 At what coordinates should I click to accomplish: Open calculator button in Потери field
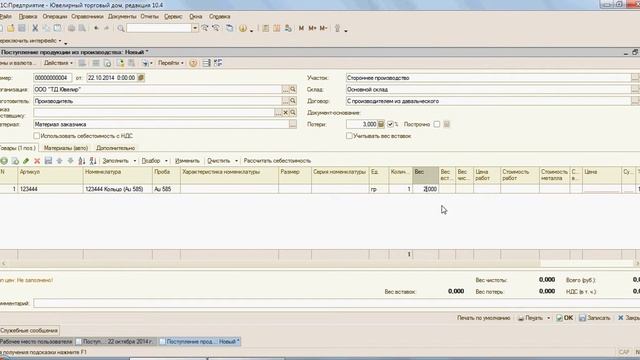tap(381, 124)
